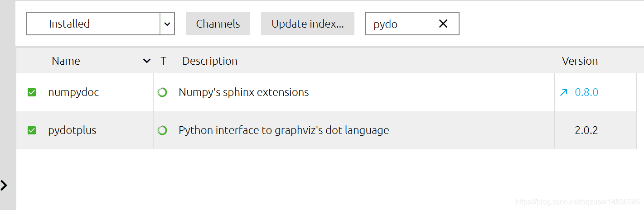The width and height of the screenshot is (644, 210).
Task: Uncheck the numpydoc package checkbox
Action: point(32,92)
